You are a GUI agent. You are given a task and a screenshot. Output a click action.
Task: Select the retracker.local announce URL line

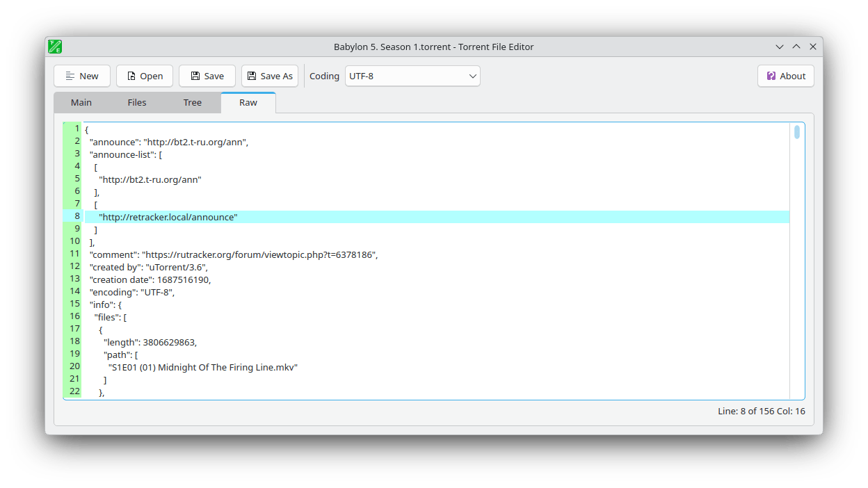[169, 216]
